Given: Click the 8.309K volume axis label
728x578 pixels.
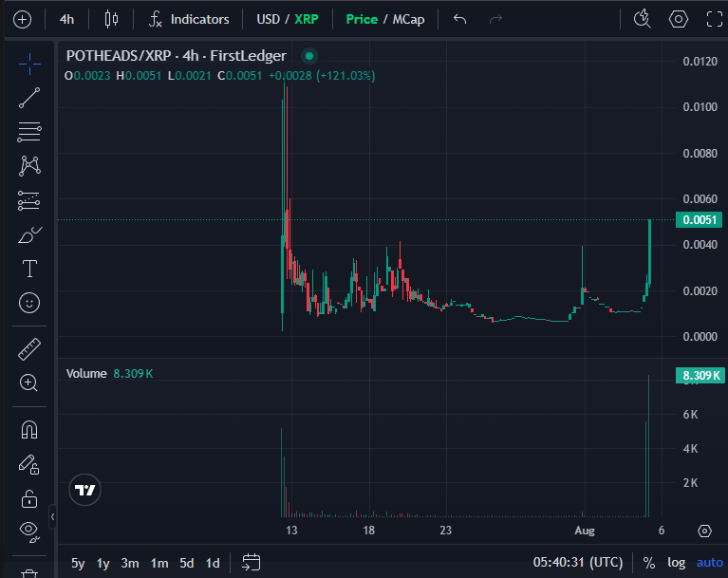Looking at the screenshot, I should pyautogui.click(x=700, y=375).
